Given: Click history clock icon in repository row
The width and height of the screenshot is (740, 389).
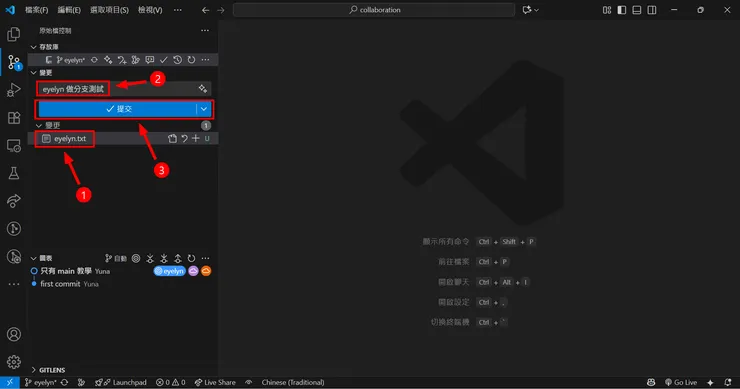Looking at the screenshot, I should (177, 60).
